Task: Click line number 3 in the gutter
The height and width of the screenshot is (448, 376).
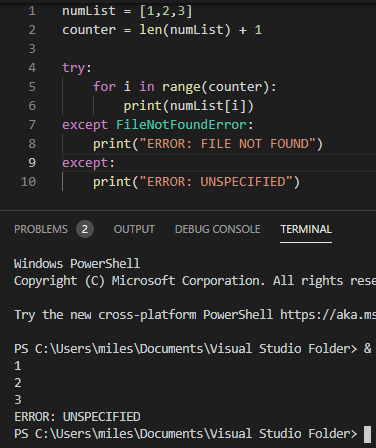Action: click(x=32, y=49)
